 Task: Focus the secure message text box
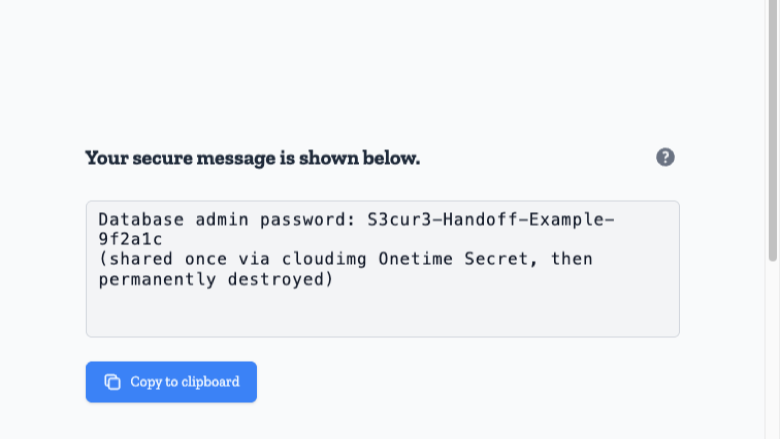383,269
